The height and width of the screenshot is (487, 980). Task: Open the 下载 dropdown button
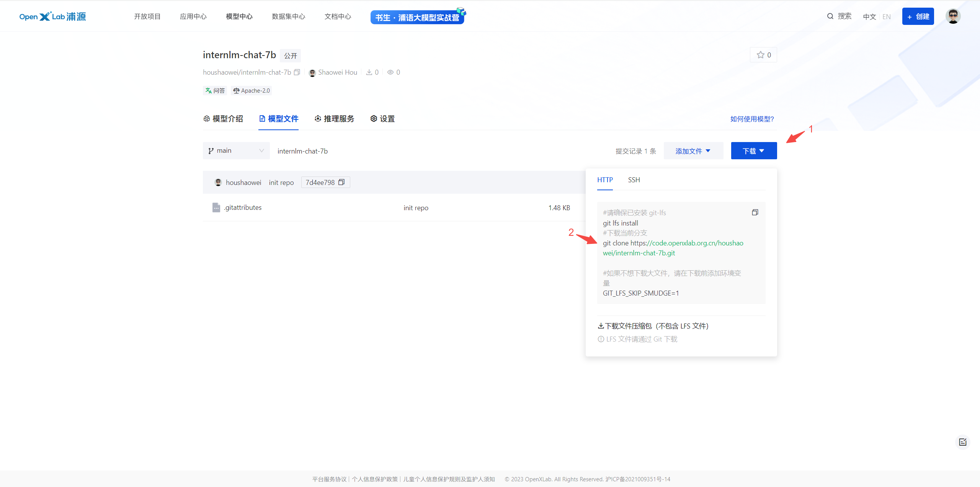[754, 151]
